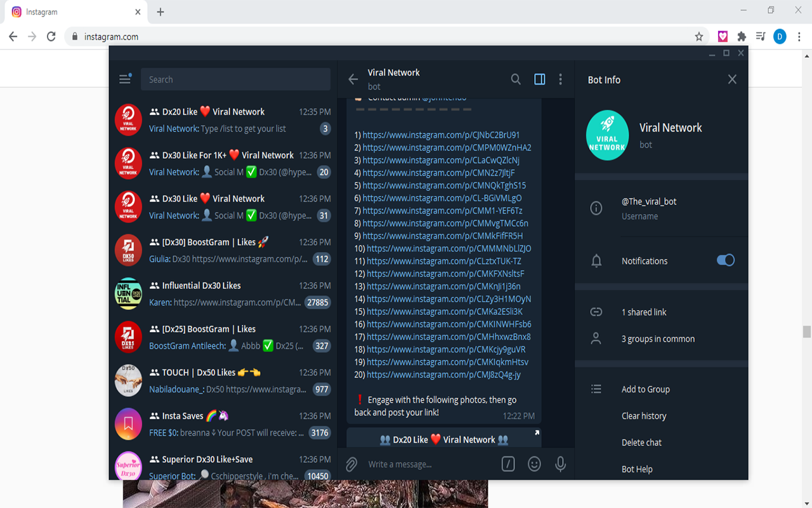The width and height of the screenshot is (812, 508).
Task: Click the share arrow on the forwarded message
Action: 537,433
